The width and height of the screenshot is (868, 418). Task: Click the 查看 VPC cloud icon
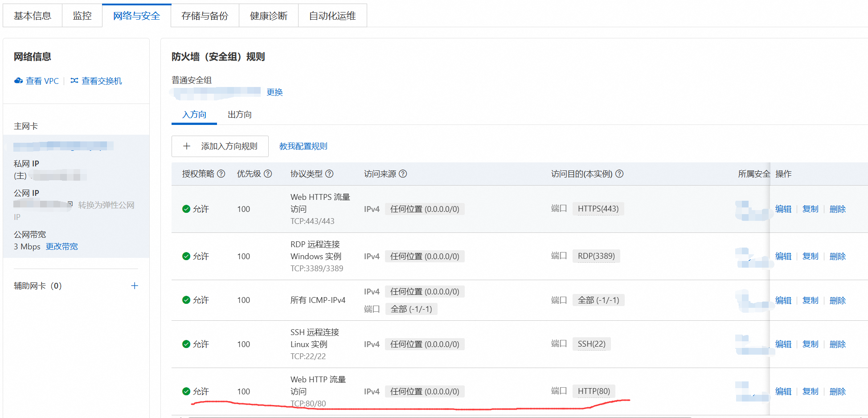18,81
